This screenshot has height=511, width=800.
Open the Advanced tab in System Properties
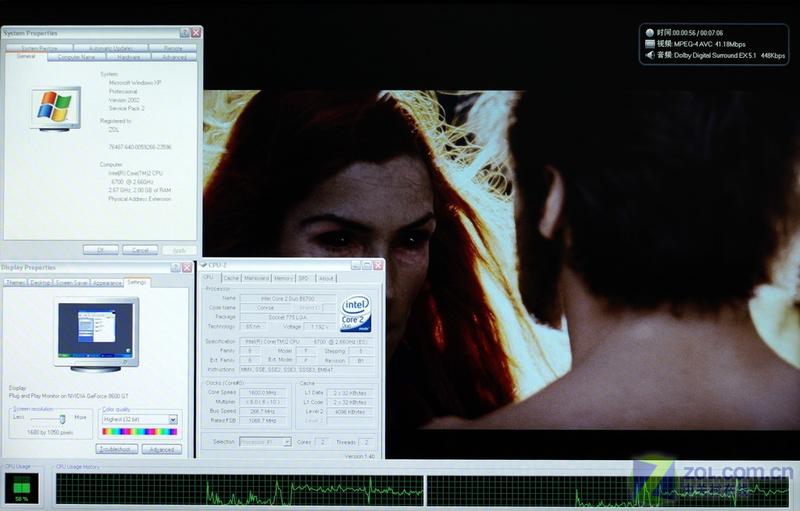tap(174, 57)
